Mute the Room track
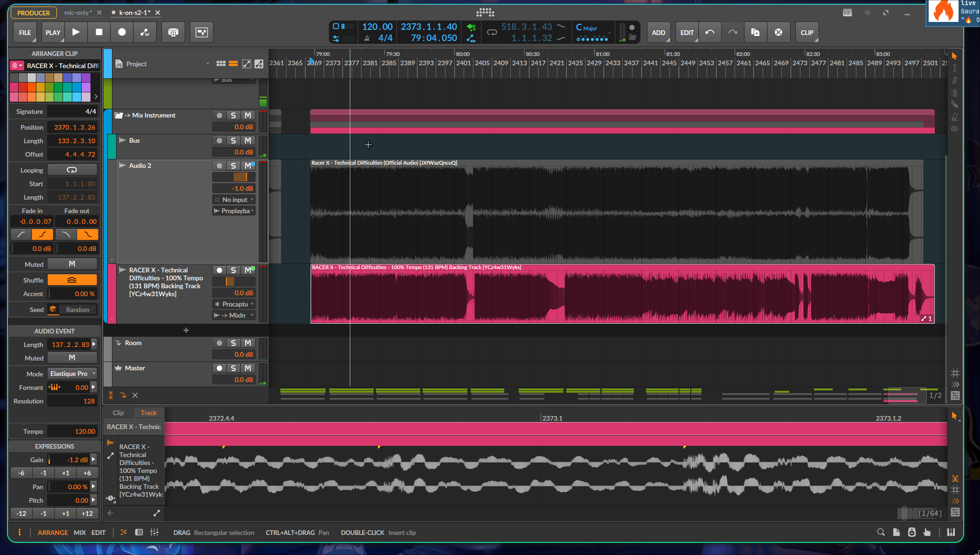 tap(248, 343)
